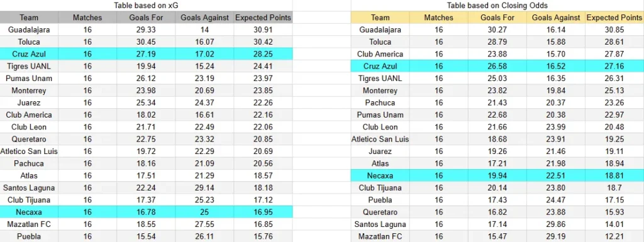Click Toluca goals for value 30.45
This screenshot has width=644, height=242.
coord(146,42)
